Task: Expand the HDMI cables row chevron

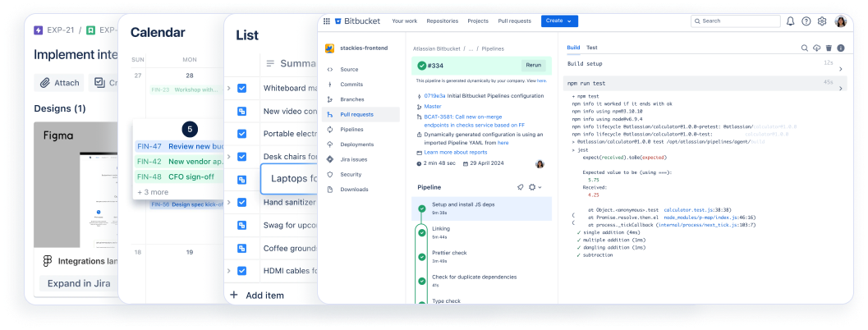Action: [228, 271]
